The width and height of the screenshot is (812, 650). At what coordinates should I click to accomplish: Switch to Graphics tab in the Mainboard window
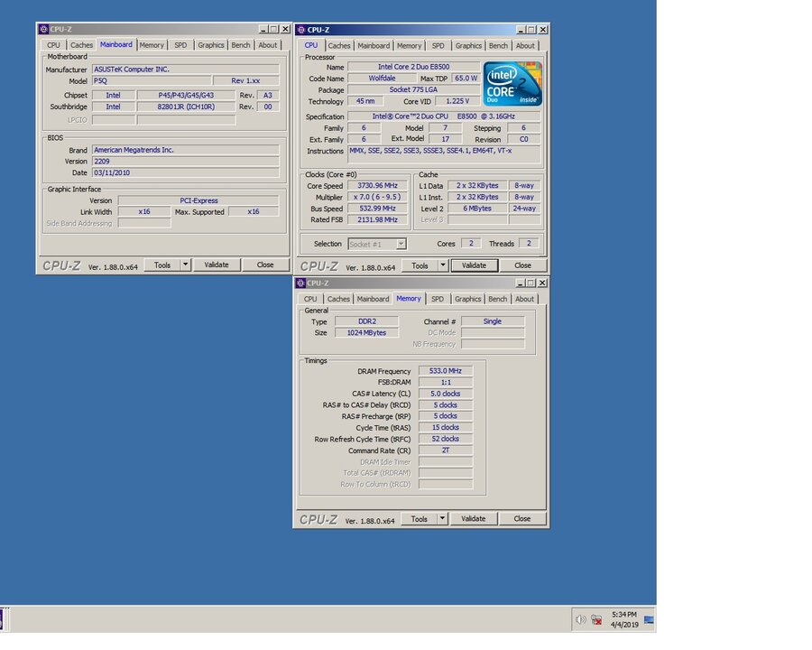click(x=211, y=45)
